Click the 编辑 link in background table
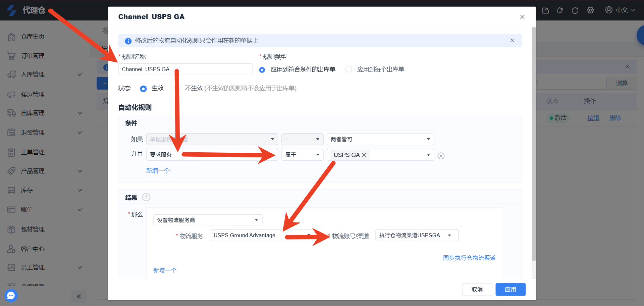The height and width of the screenshot is (306, 644). 593,118
